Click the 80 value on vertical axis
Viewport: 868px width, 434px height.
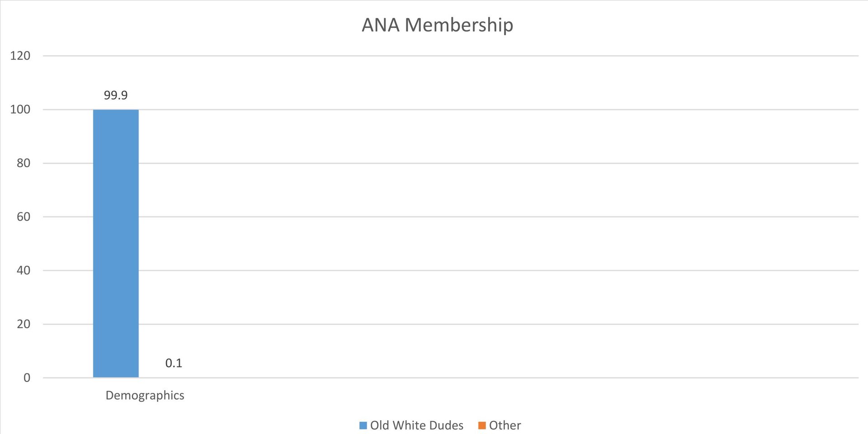(x=24, y=163)
